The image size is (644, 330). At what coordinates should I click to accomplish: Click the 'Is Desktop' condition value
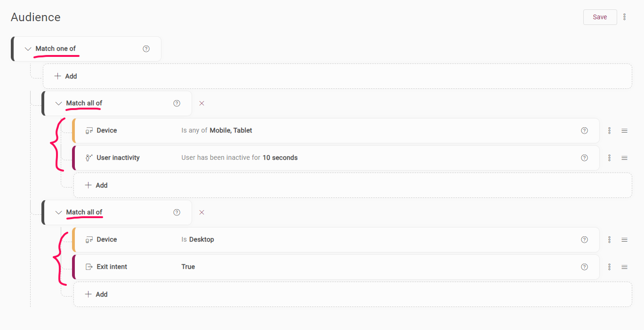[x=198, y=240]
